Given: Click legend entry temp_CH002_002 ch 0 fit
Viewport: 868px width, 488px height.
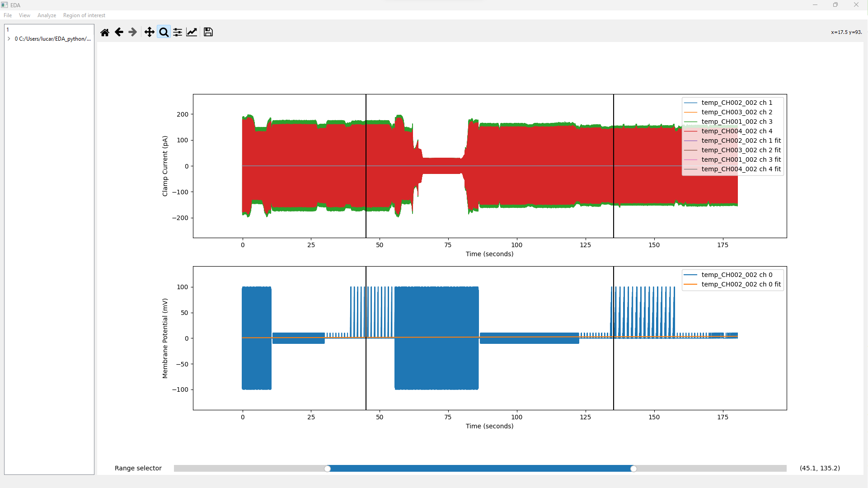Looking at the screenshot, I should pyautogui.click(x=732, y=284).
